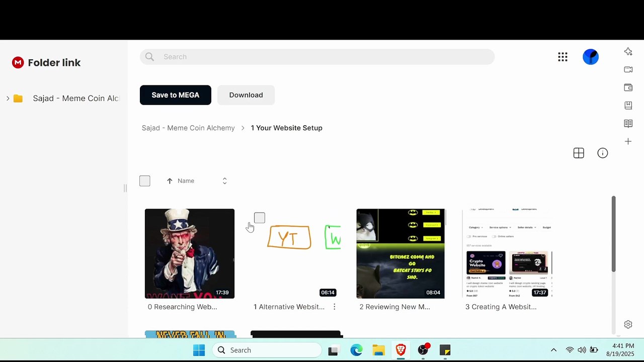Open Sticky Notes from the taskbar
Image resolution: width=644 pixels, height=362 pixels.
click(445, 350)
